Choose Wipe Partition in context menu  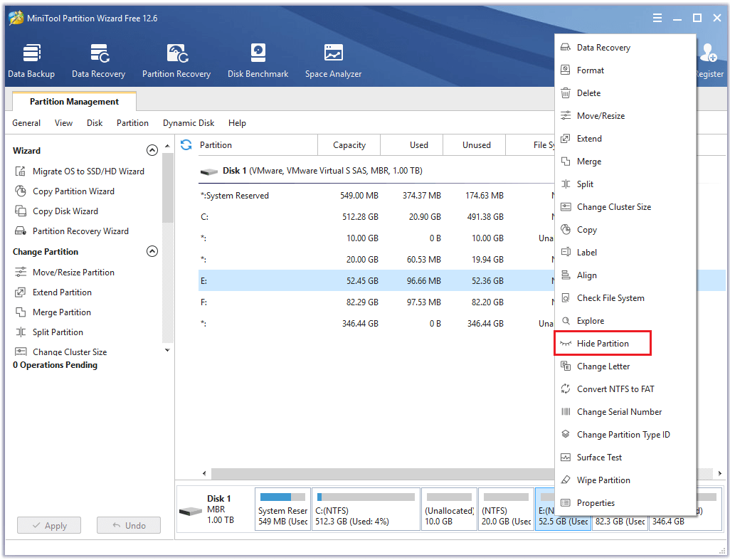pyautogui.click(x=625, y=480)
